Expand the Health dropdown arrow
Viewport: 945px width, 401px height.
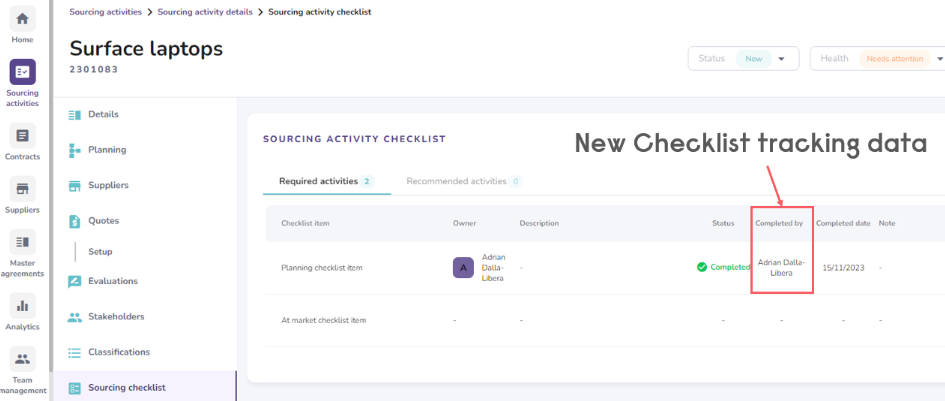(940, 59)
